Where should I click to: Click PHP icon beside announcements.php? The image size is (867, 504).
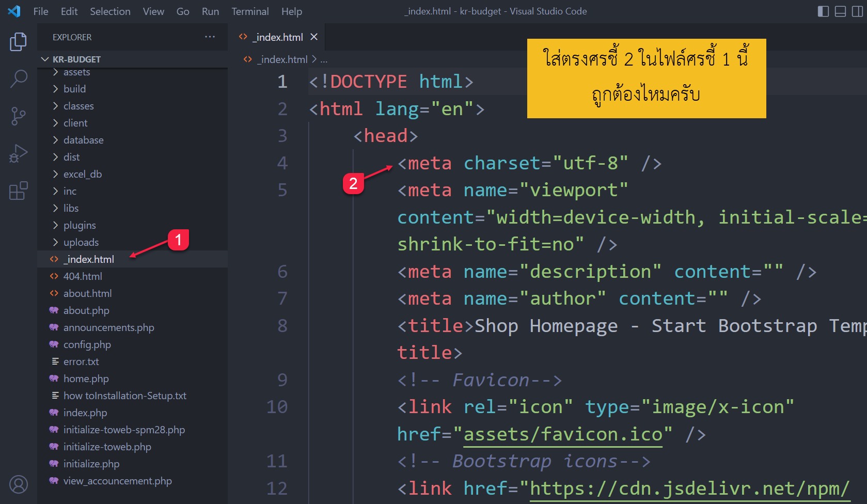tap(54, 327)
